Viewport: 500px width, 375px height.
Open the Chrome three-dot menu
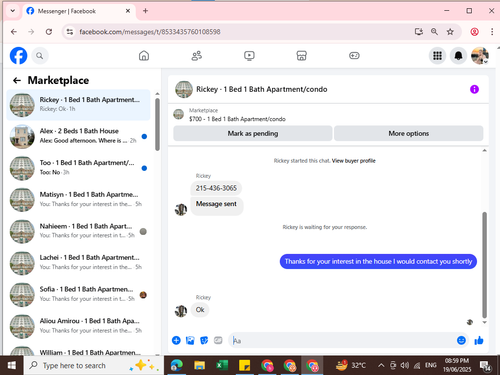click(x=492, y=32)
